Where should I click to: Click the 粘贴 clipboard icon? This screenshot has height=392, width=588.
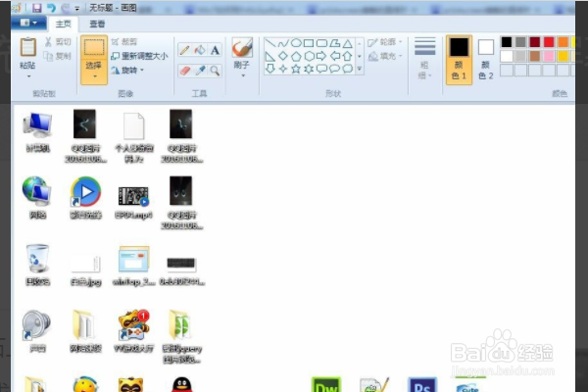27,47
